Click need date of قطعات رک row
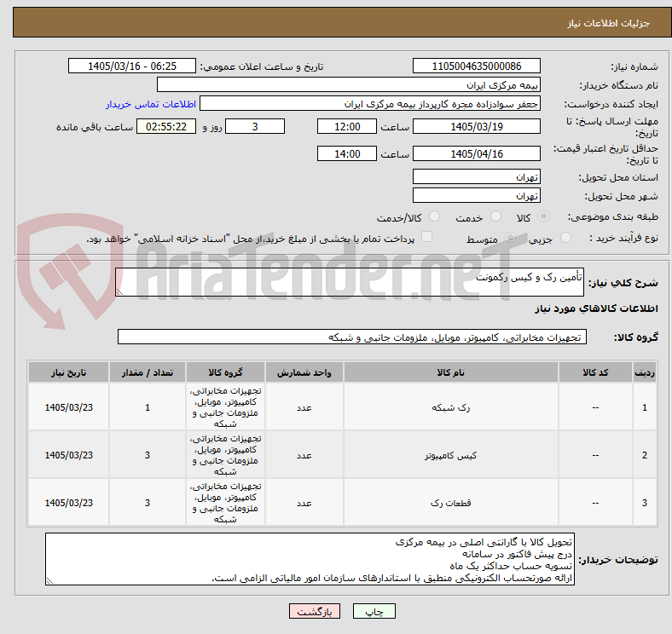 point(68,503)
